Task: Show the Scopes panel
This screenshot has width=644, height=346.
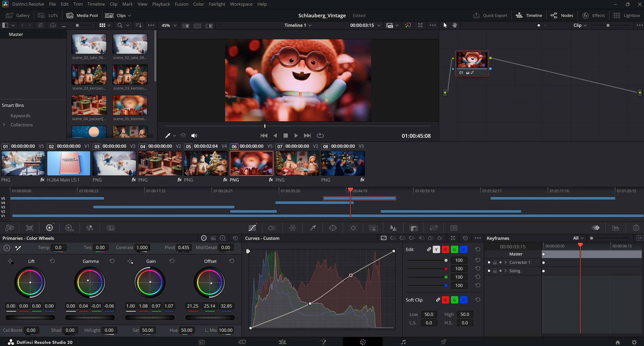Action: click(x=616, y=228)
